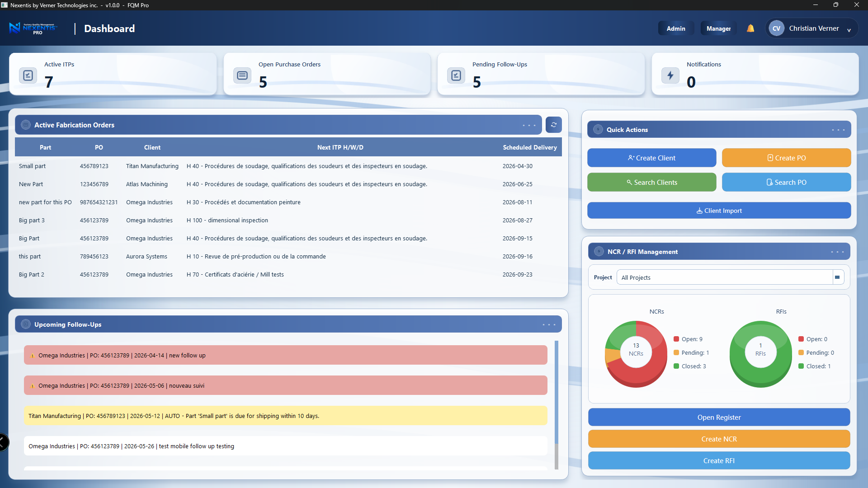The image size is (868, 488).
Task: Click green Closed: 3 NCR legend swatch
Action: pyautogui.click(x=676, y=366)
